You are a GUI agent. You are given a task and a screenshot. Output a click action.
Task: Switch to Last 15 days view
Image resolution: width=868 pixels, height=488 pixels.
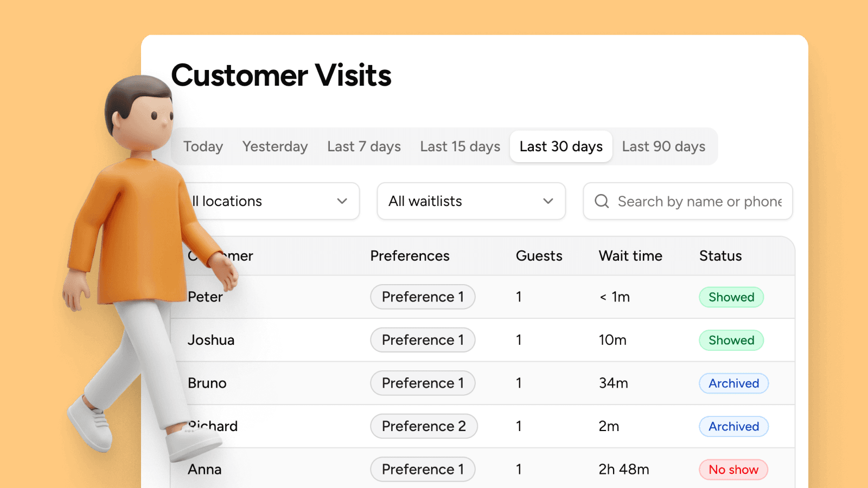tap(459, 146)
